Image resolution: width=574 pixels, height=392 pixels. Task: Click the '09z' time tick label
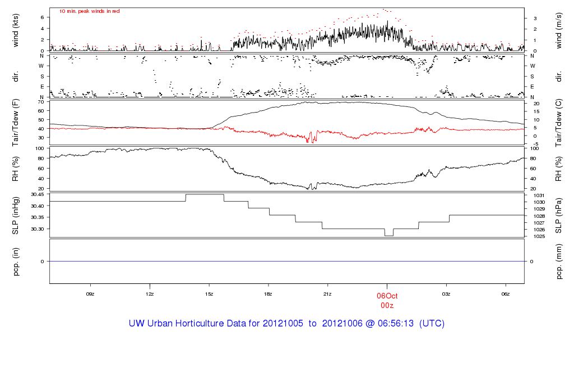[x=90, y=294]
